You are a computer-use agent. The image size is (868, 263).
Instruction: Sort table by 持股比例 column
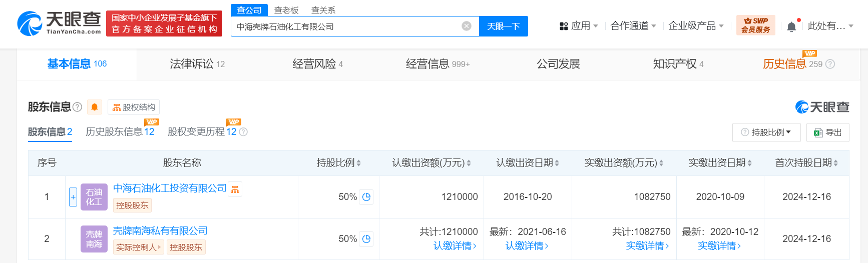pyautogui.click(x=339, y=163)
